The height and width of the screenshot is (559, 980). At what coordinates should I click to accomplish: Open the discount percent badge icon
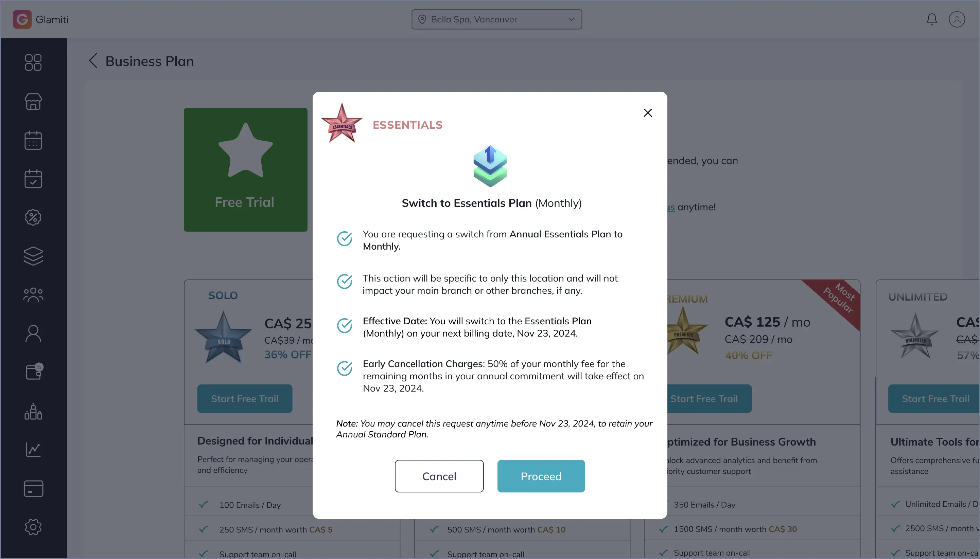tap(33, 217)
